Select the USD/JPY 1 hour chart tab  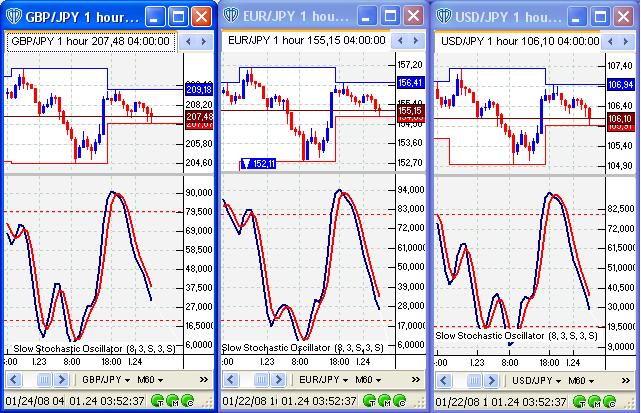(x=520, y=41)
